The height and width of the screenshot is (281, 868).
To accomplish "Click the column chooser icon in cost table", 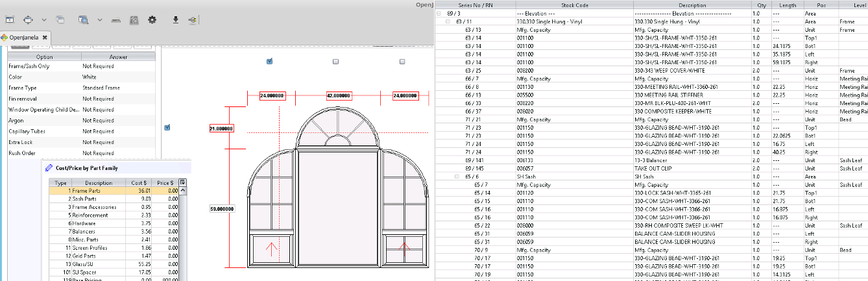I will point(182,182).
